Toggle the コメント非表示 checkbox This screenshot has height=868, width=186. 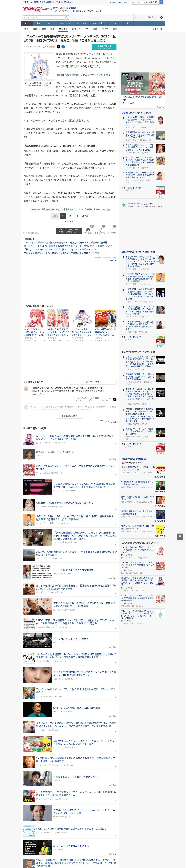pos(102,422)
